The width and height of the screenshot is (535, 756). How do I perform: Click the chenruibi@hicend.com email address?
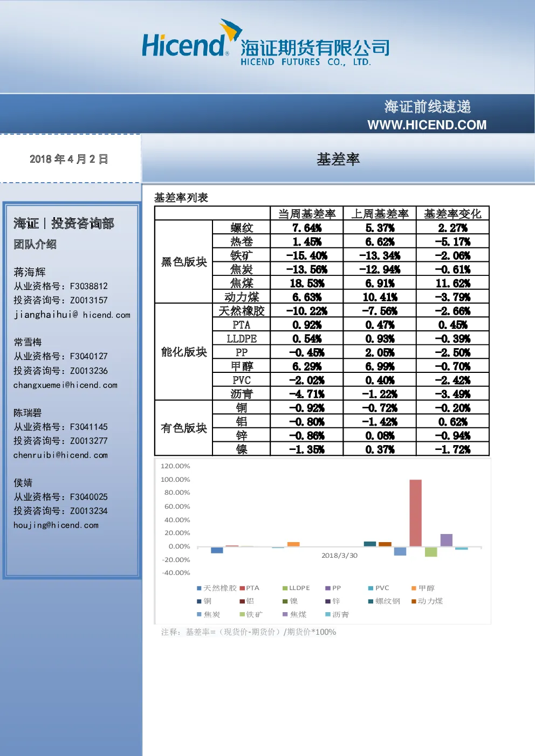coord(60,455)
